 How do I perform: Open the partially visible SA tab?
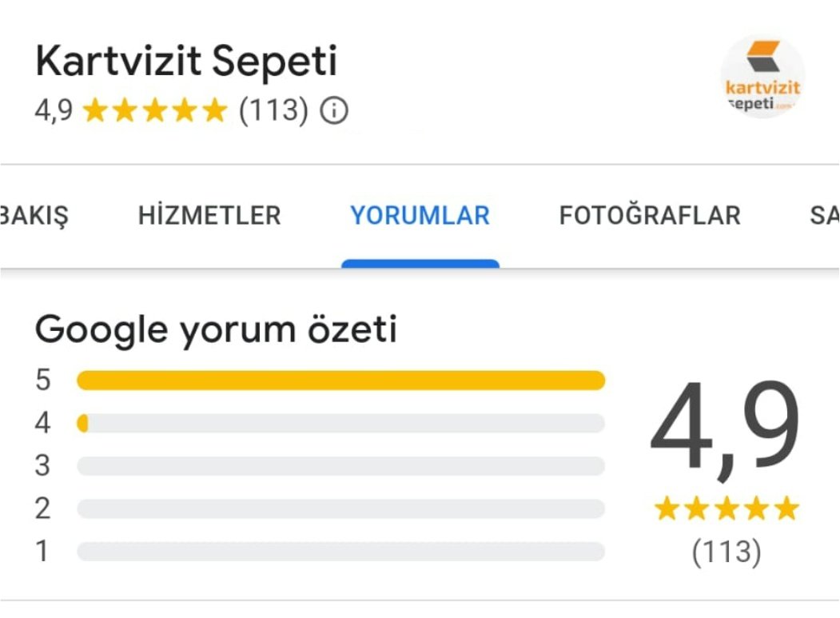click(823, 215)
